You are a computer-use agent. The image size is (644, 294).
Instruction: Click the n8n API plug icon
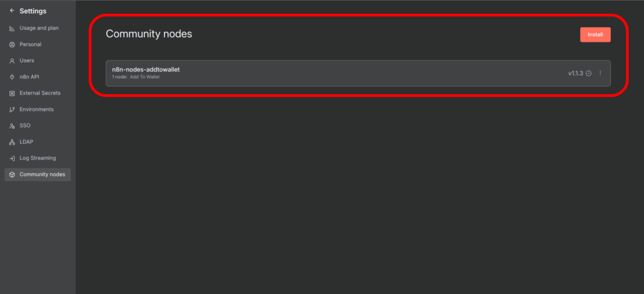tap(12, 77)
